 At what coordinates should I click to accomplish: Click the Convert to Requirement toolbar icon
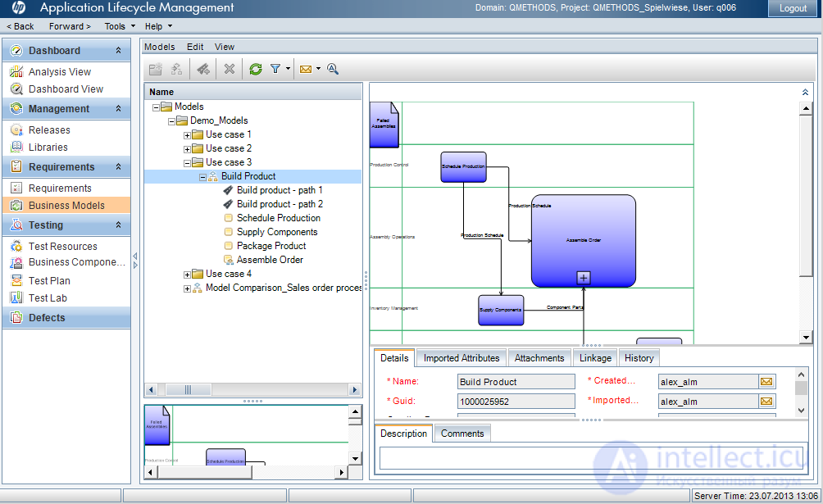point(203,69)
